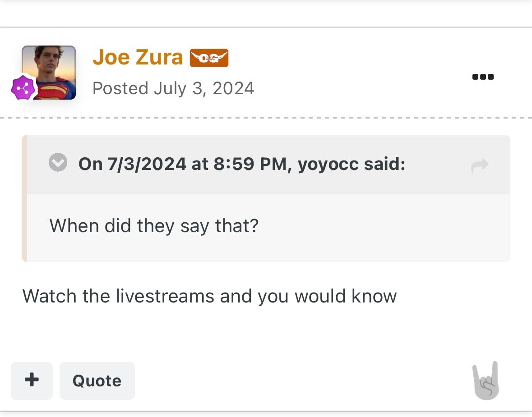Collapse the yoyocc quote with chevron
Screen dimensions: 532x417
(58, 162)
